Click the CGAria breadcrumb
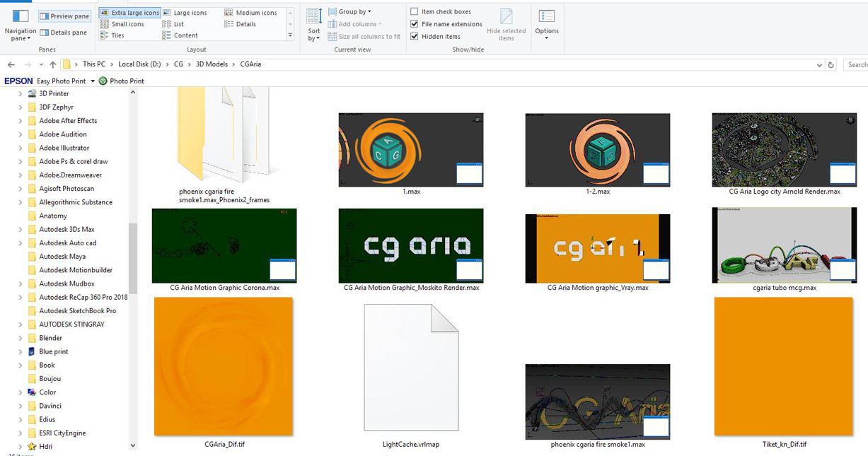 pos(250,64)
